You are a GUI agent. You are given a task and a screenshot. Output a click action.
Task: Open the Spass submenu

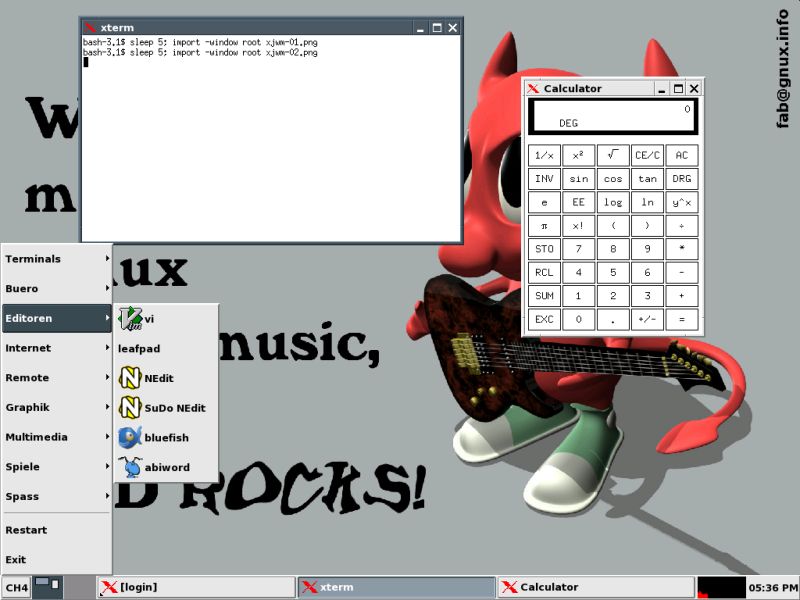(57, 496)
